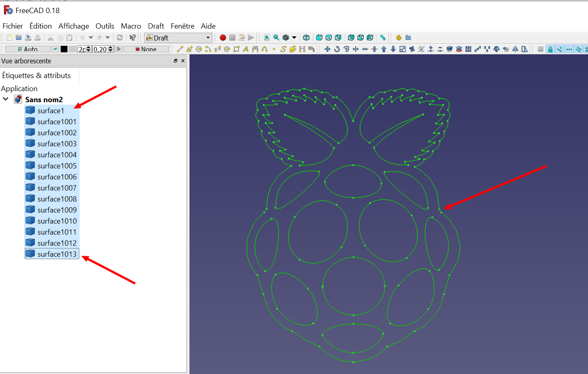Click the What's This help cursor icon

(x=133, y=38)
